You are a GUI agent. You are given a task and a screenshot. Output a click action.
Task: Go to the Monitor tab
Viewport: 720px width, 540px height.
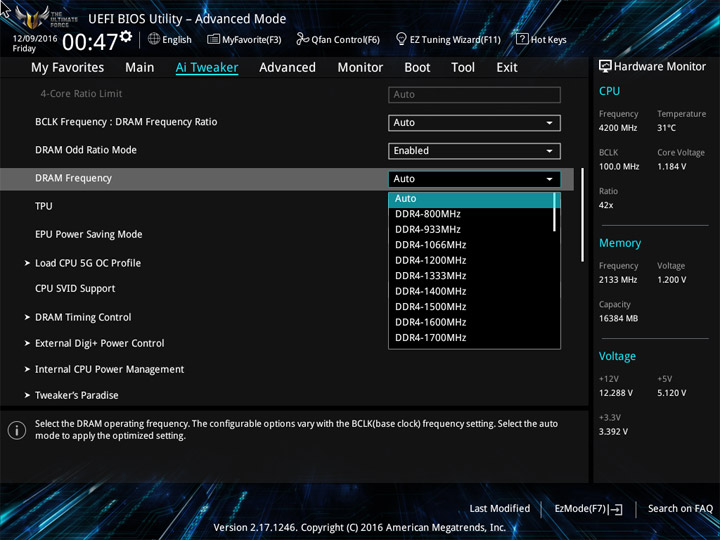tap(360, 68)
